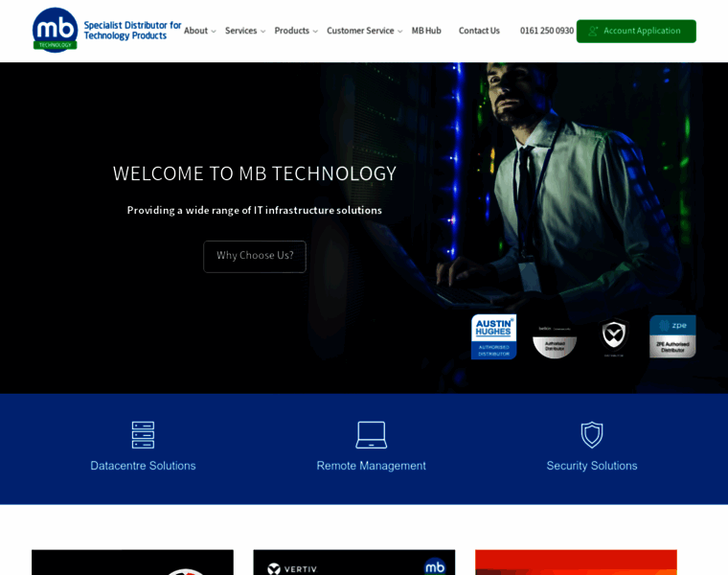Open the Customer Service menu
Viewport: 728px width, 575px height.
coord(360,31)
